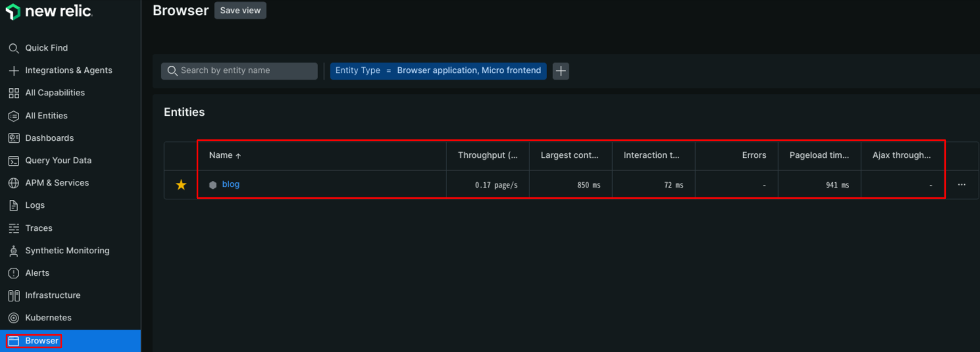Click the Browser window icon in sidebar
Screen dimensions: 980x352
pos(13,341)
